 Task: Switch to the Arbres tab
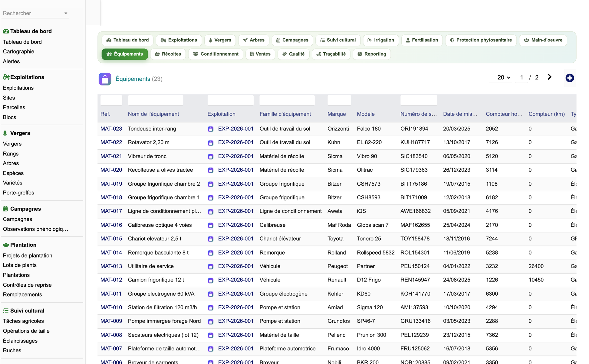(x=254, y=40)
